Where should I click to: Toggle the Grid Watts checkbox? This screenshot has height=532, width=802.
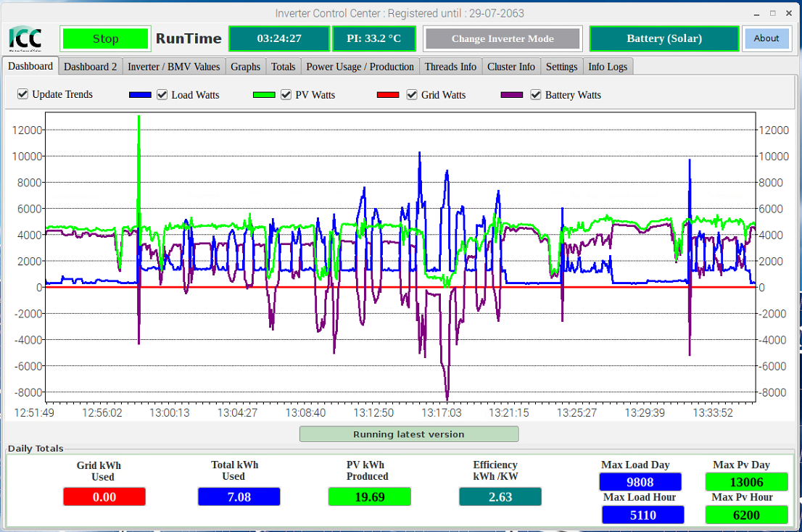coord(412,94)
